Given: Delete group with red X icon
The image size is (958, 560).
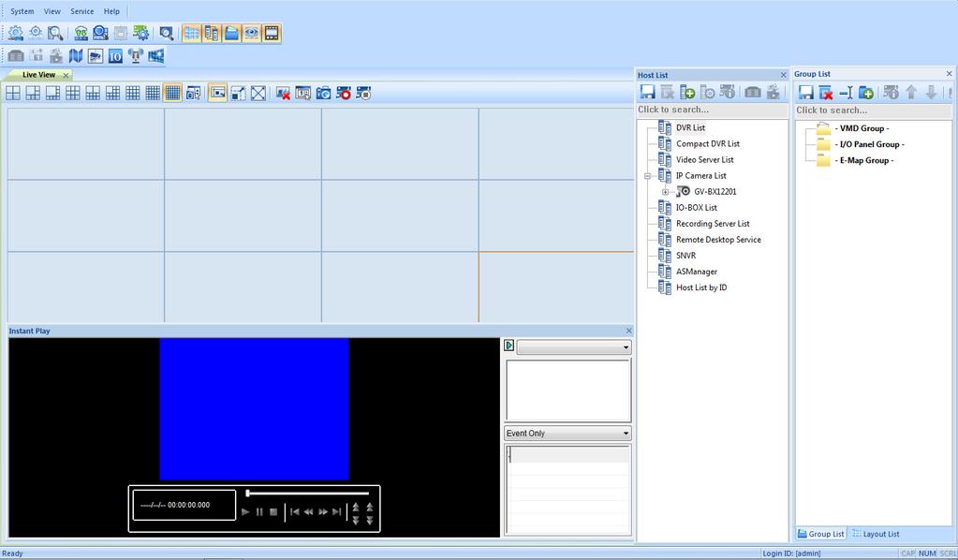Looking at the screenshot, I should pos(826,92).
